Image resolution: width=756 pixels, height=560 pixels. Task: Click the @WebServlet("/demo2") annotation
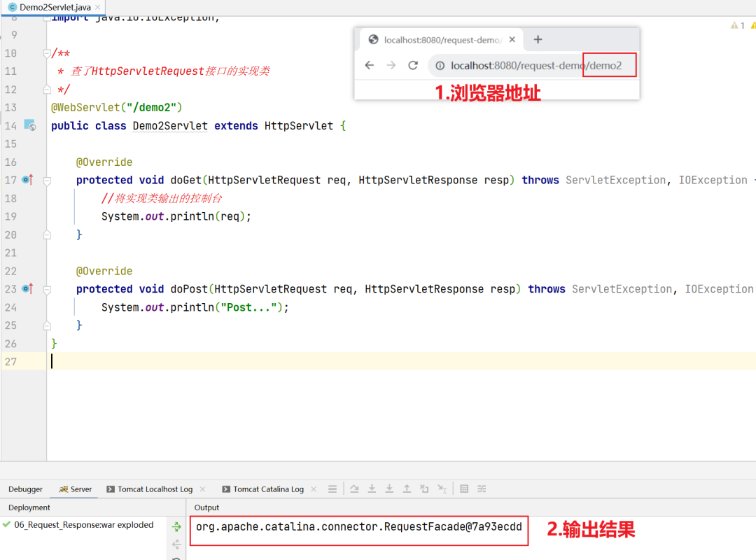coord(117,108)
